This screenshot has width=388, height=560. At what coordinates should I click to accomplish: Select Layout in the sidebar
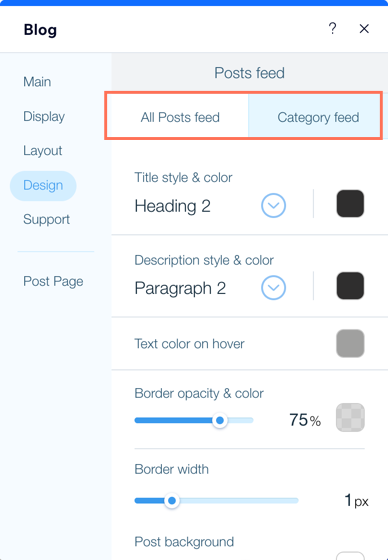(x=43, y=151)
